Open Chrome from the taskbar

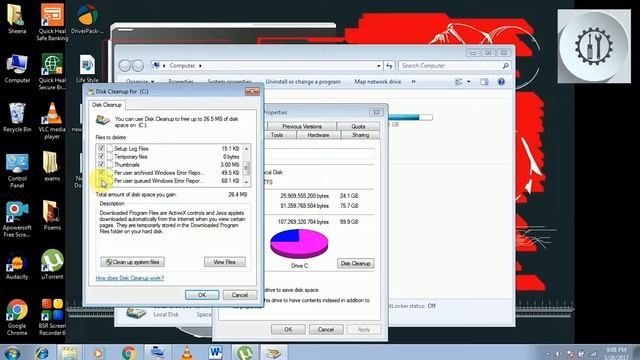coord(129,353)
